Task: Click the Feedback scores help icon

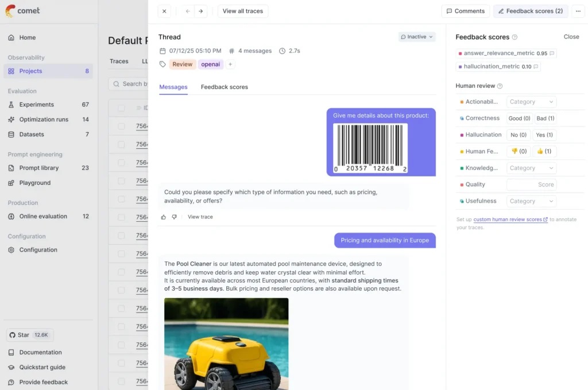Action: tap(514, 37)
